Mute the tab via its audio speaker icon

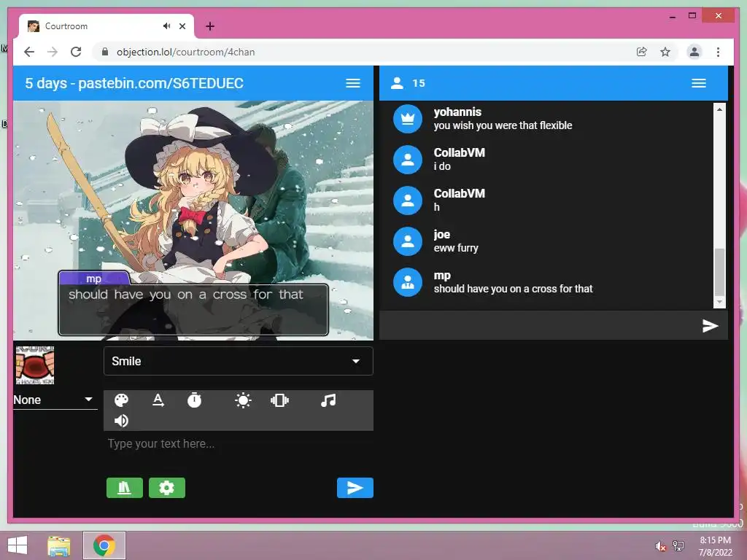pos(166,26)
